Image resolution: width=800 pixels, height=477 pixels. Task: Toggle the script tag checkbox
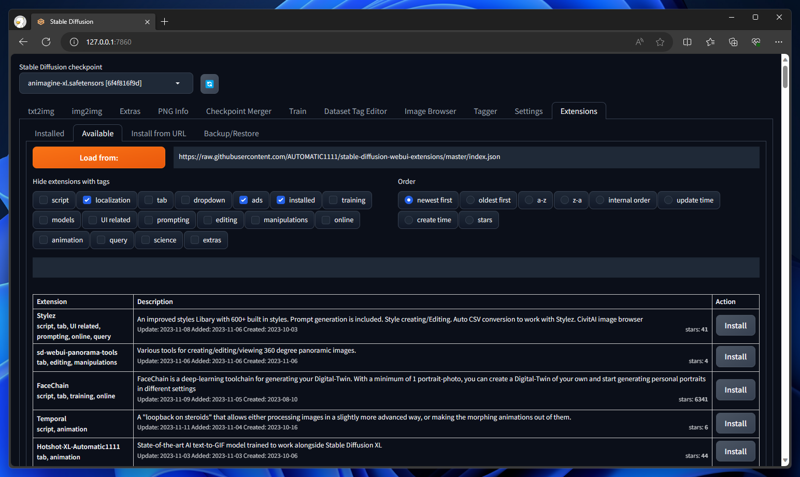pos(43,200)
